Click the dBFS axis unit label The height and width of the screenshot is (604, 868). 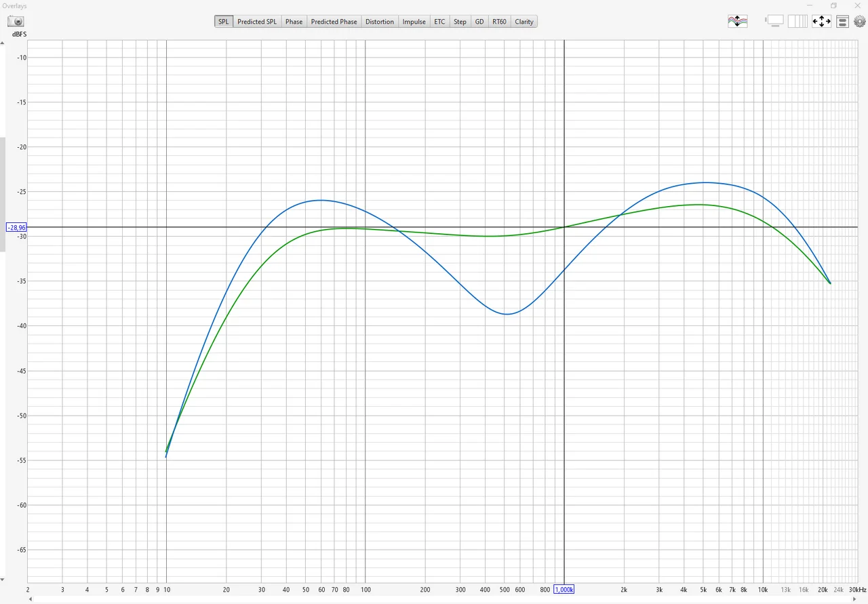[x=19, y=34]
